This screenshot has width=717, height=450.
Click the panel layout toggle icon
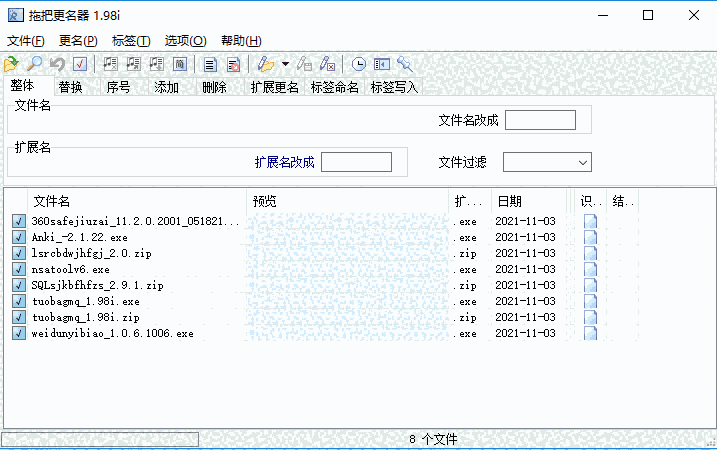click(x=382, y=64)
